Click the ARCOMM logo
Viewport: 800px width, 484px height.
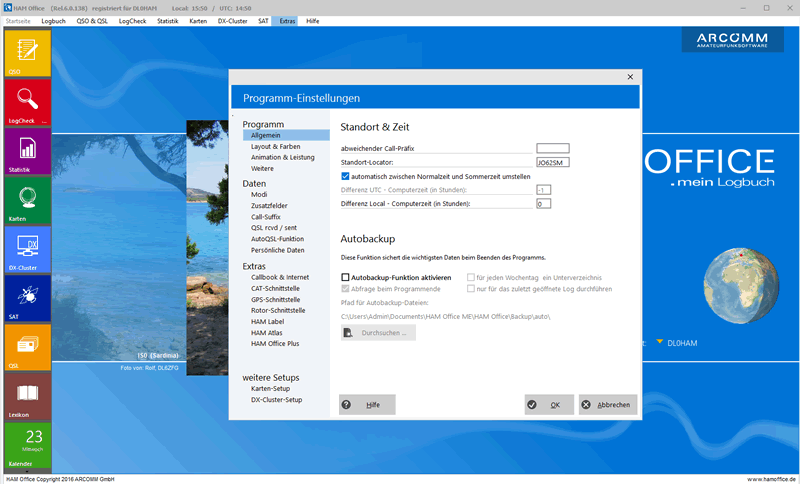[x=732, y=40]
